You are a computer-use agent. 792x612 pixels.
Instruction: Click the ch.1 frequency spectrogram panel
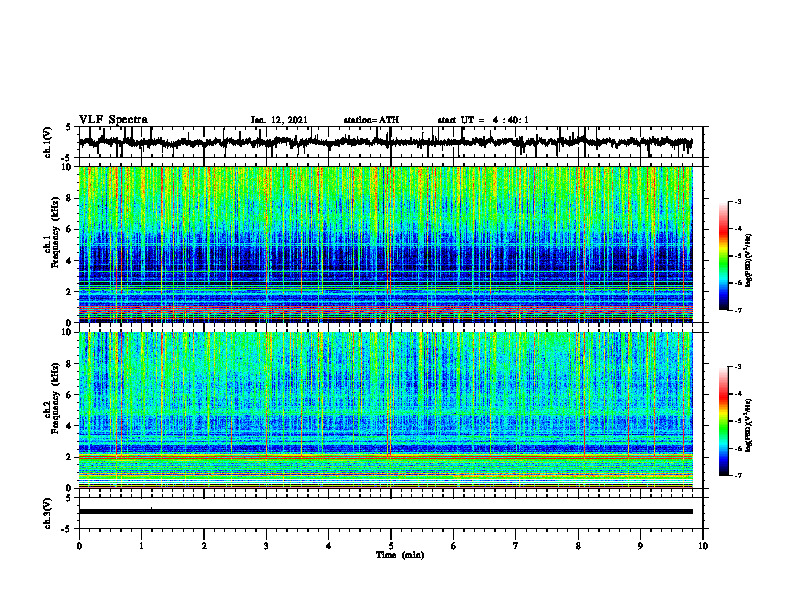pyautogui.click(x=385, y=244)
